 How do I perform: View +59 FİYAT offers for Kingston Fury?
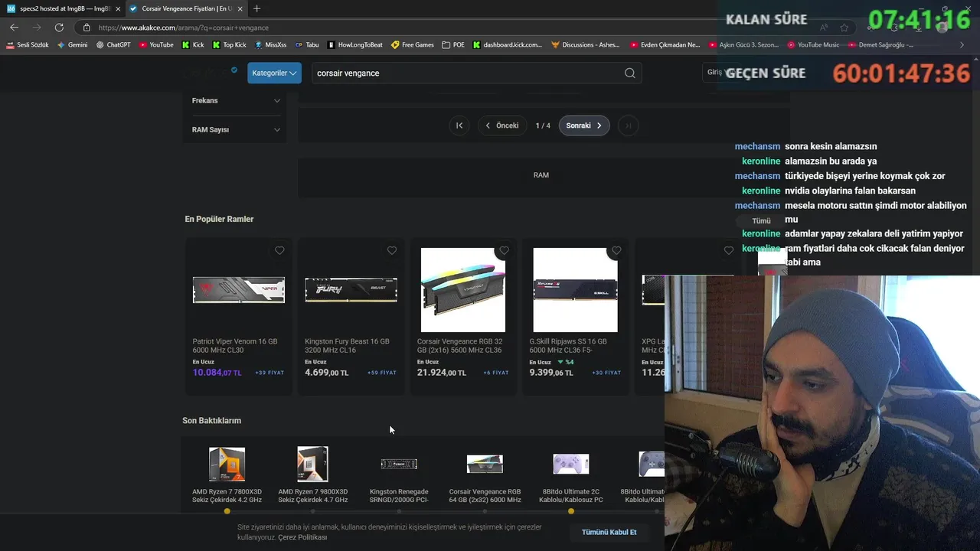coord(381,373)
